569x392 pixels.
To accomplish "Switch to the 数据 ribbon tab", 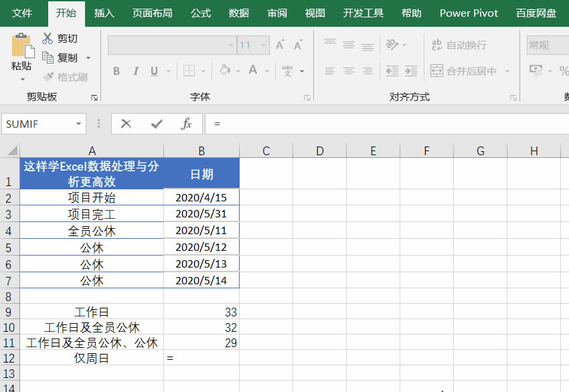I will click(238, 13).
